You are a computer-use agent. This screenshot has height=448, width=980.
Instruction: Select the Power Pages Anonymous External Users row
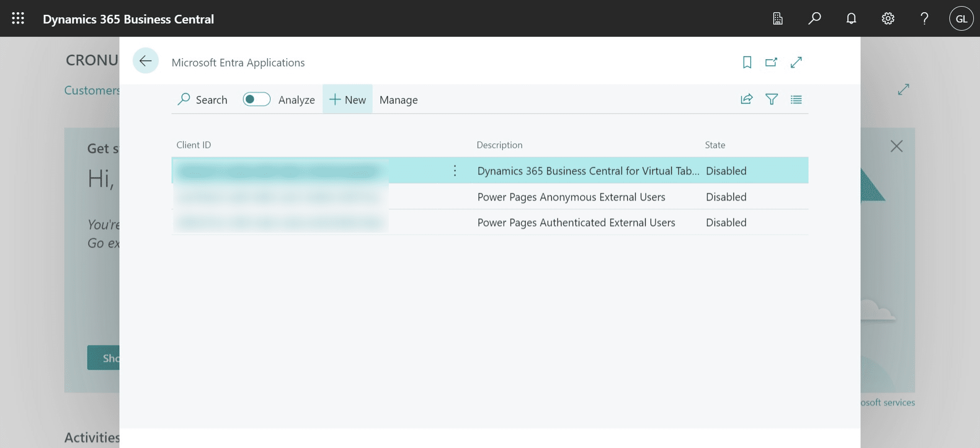(571, 197)
